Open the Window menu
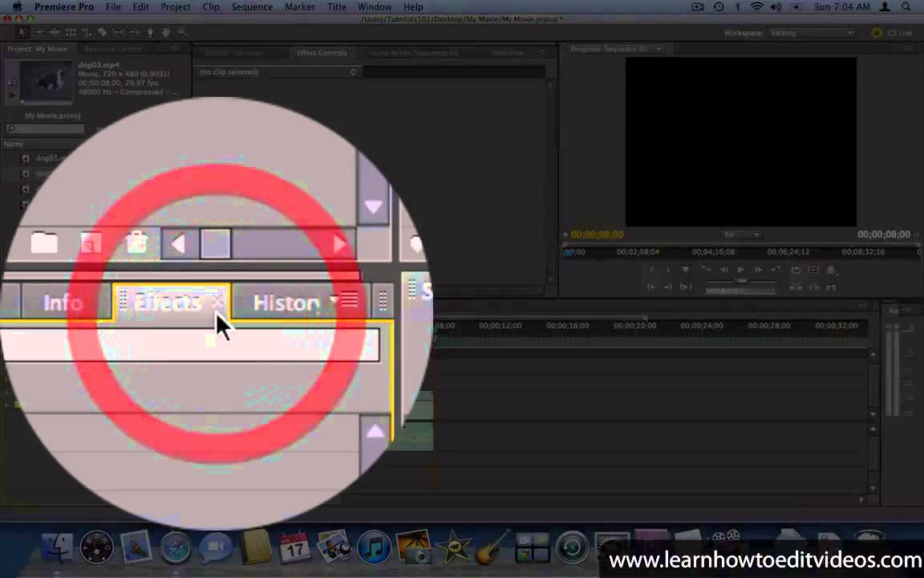 pos(375,7)
